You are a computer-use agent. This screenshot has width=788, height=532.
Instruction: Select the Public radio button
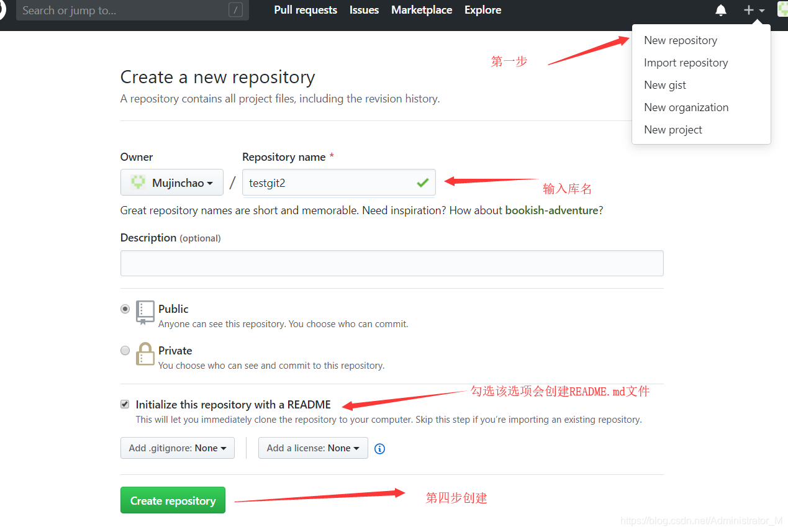(125, 309)
